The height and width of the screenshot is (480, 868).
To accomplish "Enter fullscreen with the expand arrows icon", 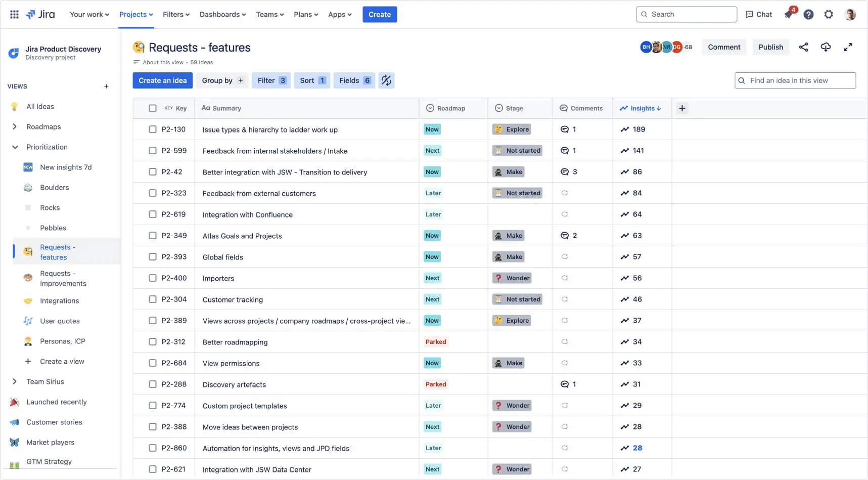I will 848,47.
